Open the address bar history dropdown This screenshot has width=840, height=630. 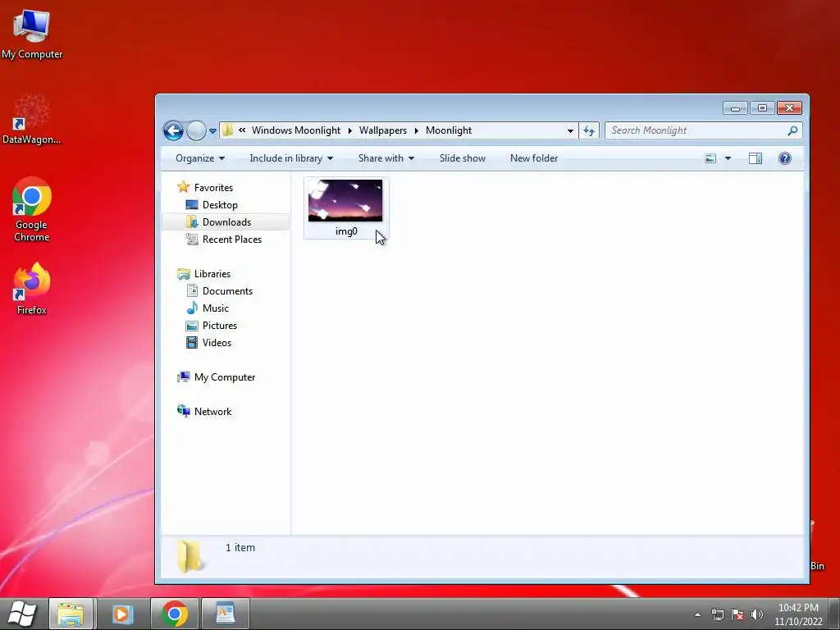click(570, 130)
